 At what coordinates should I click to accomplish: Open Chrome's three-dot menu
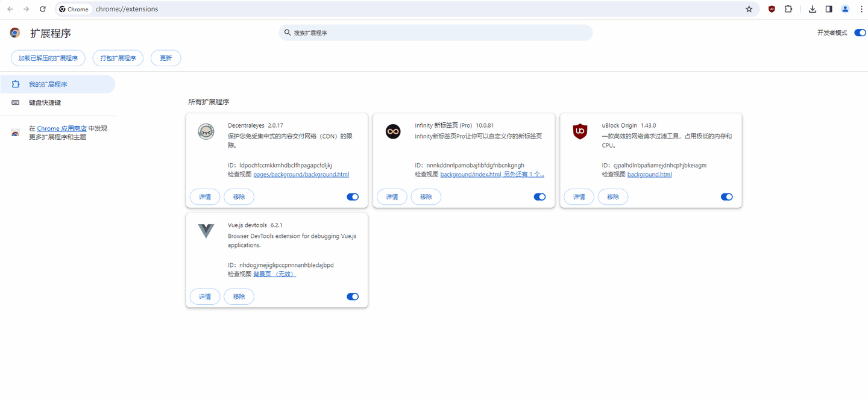pos(861,9)
